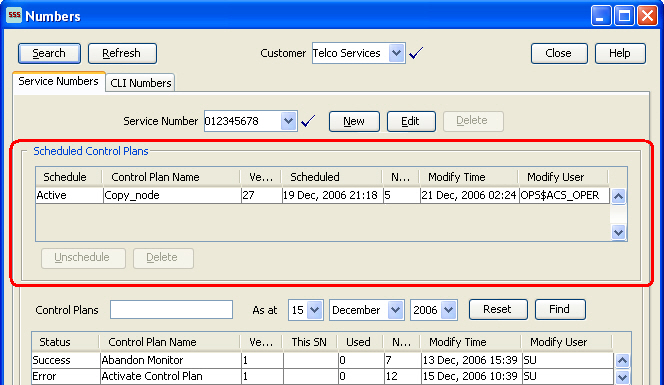Screen dimensions: 664x385
Task: Close the Numbers window with X
Action: [647, 16]
